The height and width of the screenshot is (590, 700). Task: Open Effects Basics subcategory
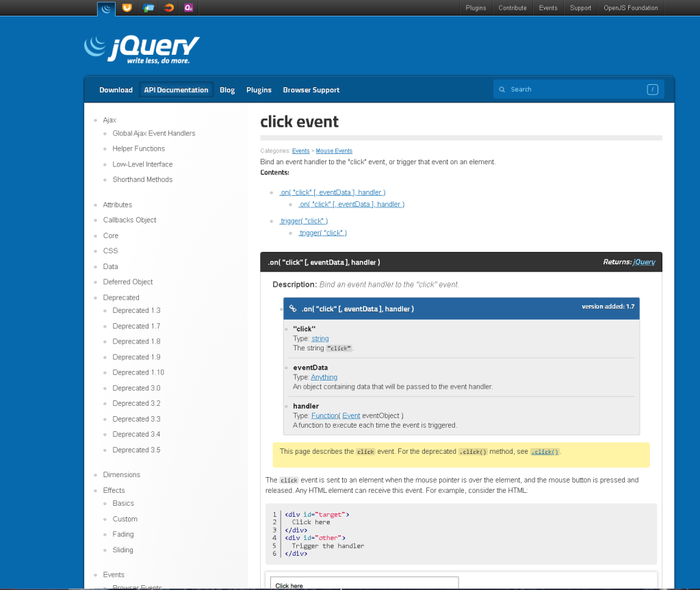[123, 503]
